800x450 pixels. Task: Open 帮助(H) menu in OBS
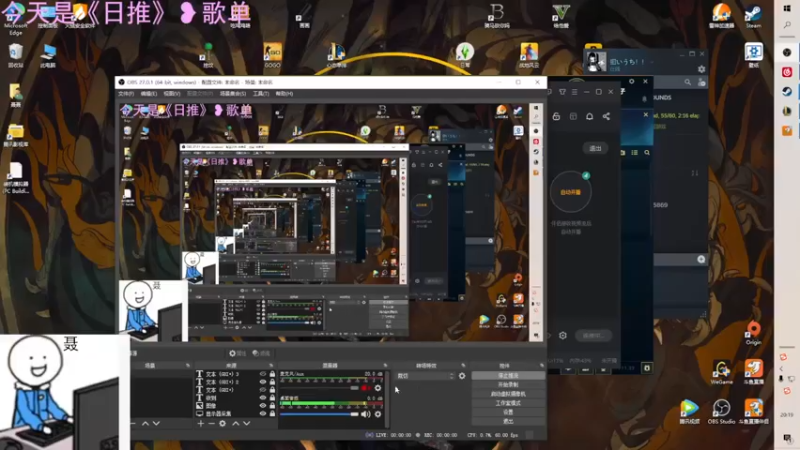tap(284, 94)
